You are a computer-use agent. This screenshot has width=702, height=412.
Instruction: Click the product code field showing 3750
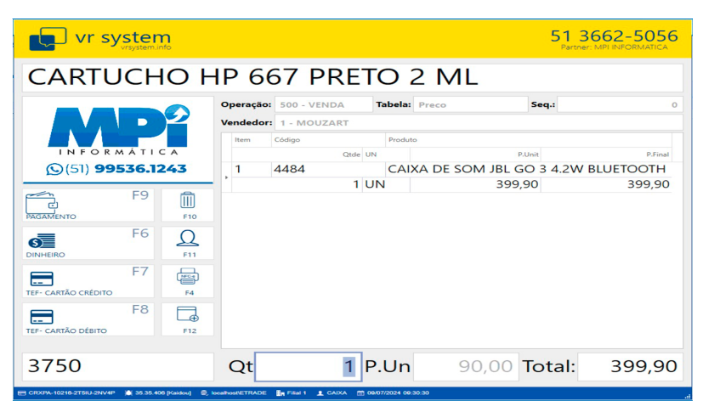pos(116,367)
